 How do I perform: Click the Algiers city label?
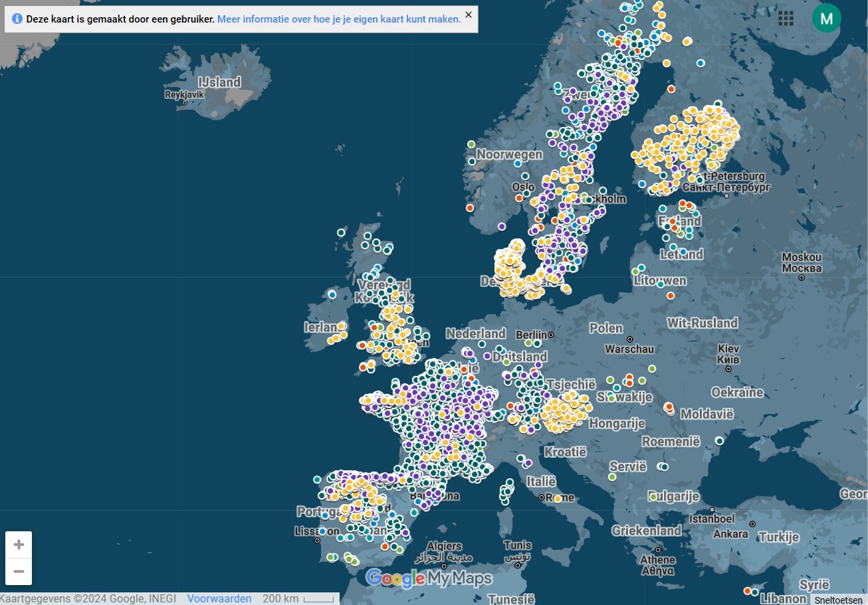[x=444, y=551]
